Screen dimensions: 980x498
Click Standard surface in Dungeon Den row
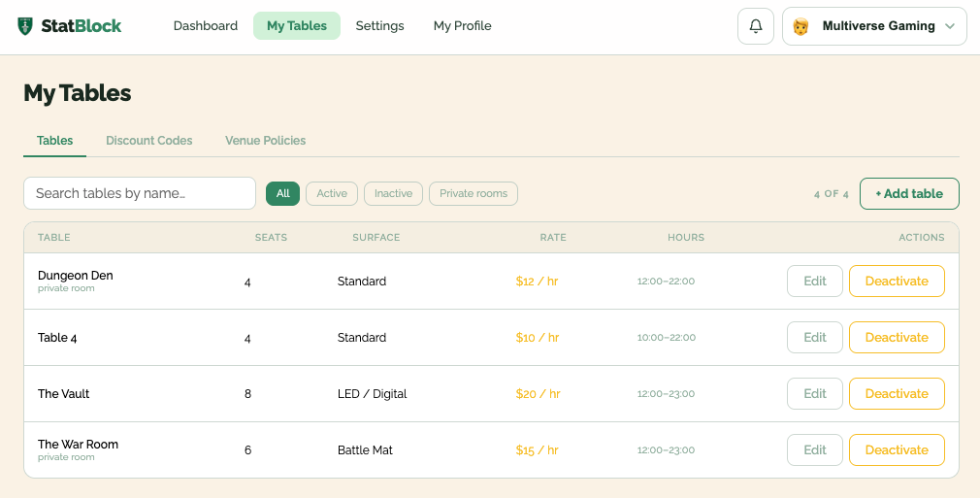[x=362, y=282]
